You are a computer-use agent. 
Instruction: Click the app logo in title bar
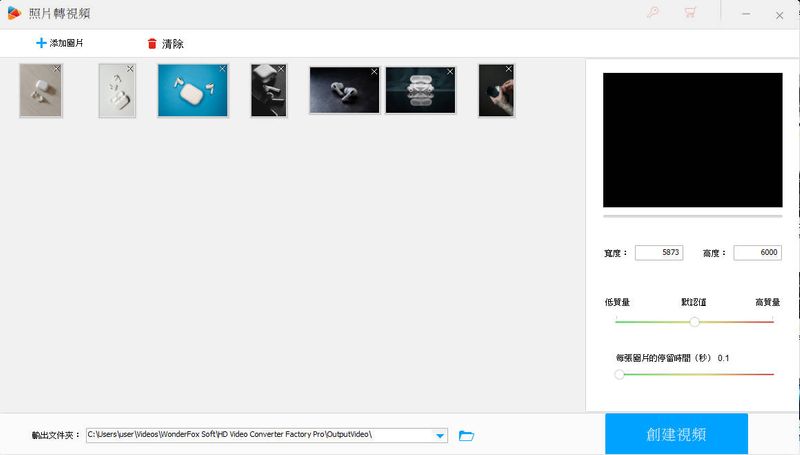point(14,13)
